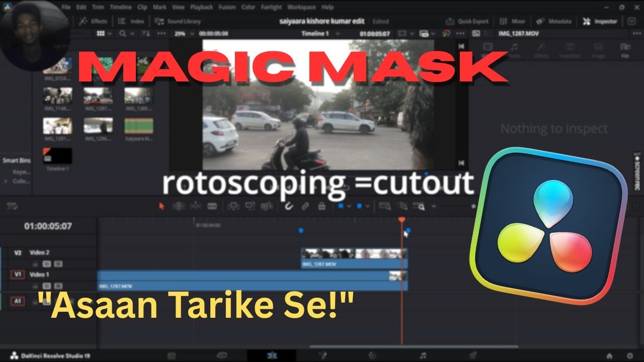Switch to the Fairlight page icon

pyautogui.click(x=423, y=355)
